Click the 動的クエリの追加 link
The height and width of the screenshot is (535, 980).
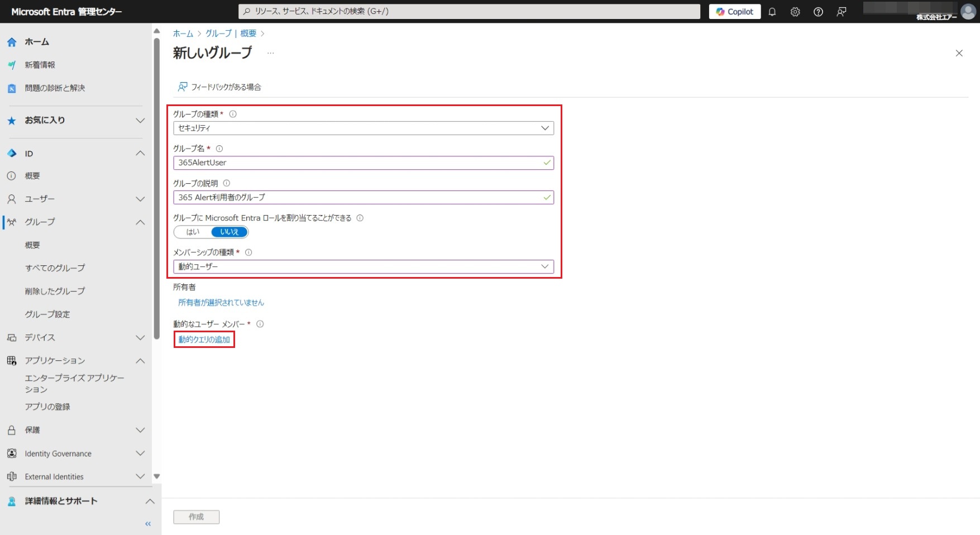pos(204,340)
